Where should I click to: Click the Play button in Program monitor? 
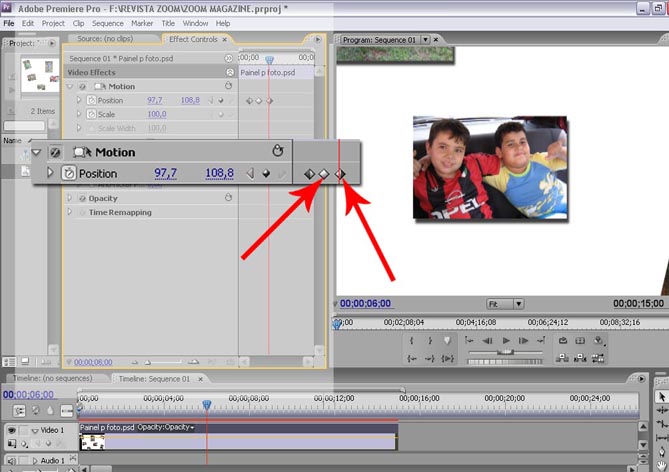click(506, 340)
